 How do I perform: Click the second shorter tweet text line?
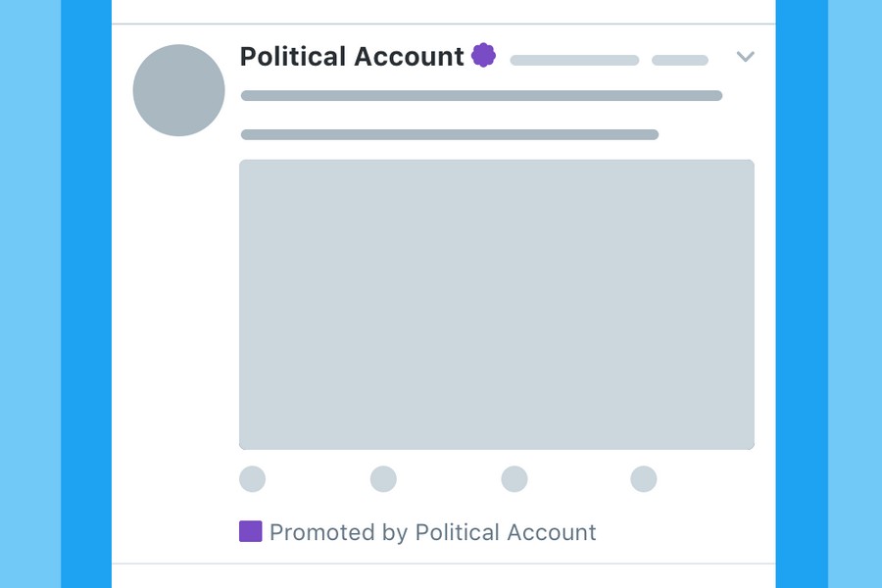(449, 134)
